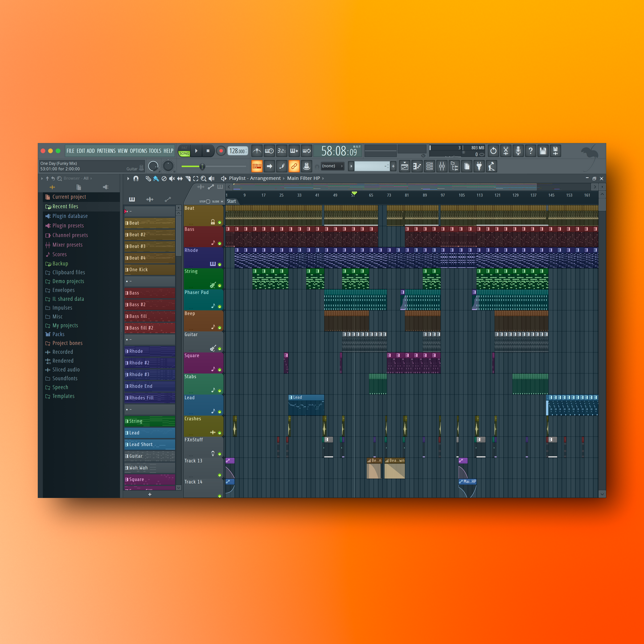Screen dimensions: 644x644
Task: Open the plugin picker plug icon
Action: coord(479,167)
